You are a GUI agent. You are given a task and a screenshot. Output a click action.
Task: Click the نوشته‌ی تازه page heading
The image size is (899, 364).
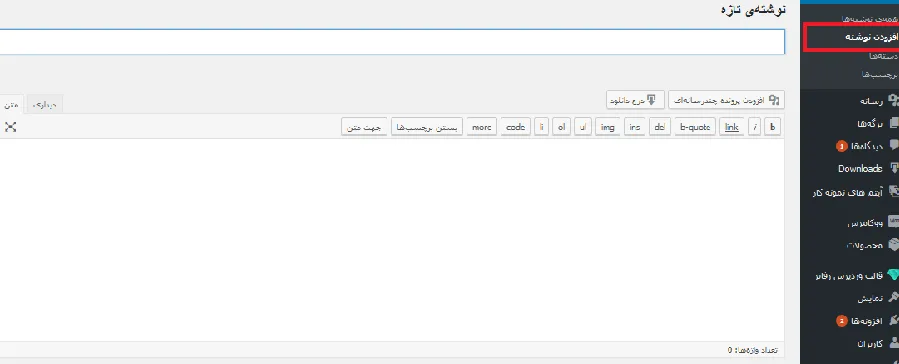coord(753,10)
